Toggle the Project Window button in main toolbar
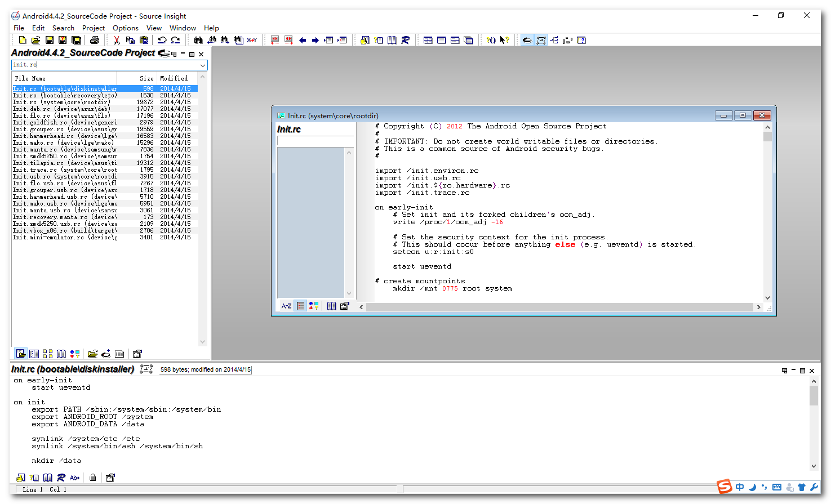This screenshot has width=831, height=504. [527, 40]
